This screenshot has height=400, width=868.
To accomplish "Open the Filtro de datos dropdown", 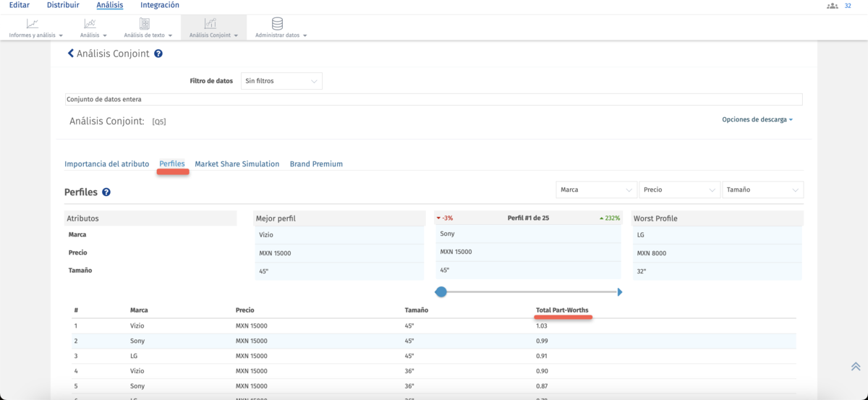I will [x=281, y=81].
